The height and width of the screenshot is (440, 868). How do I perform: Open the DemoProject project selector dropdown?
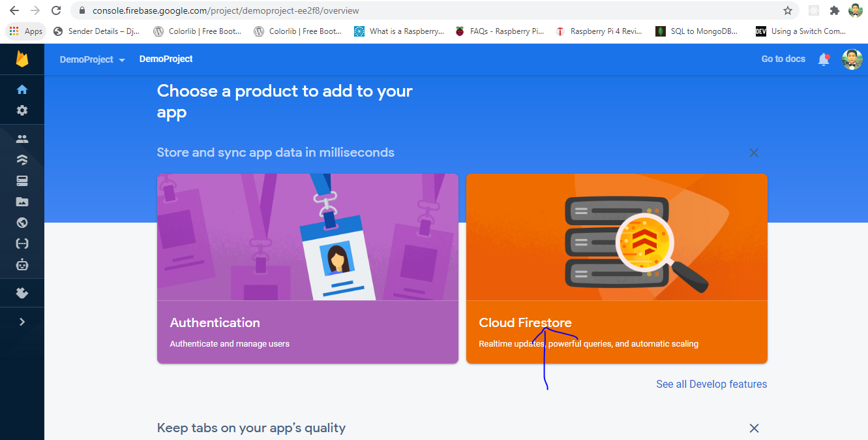pyautogui.click(x=92, y=59)
